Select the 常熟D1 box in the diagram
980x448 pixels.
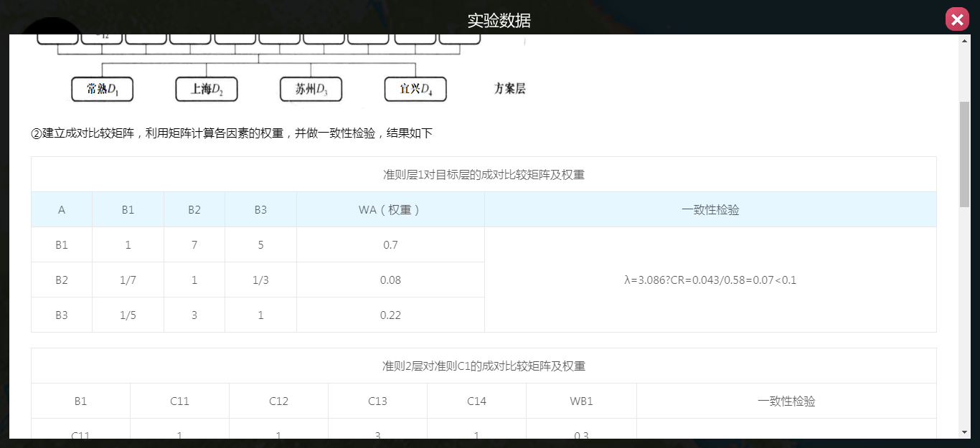click(x=103, y=90)
